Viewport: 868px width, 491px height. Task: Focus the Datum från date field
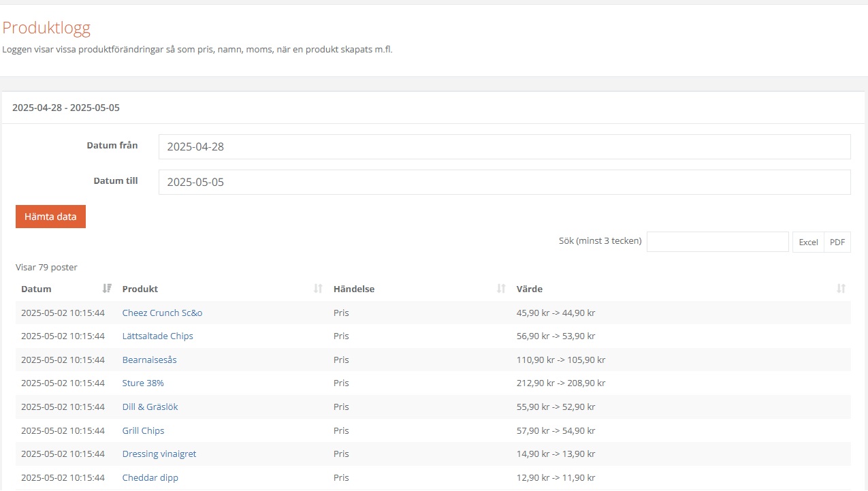(x=504, y=146)
